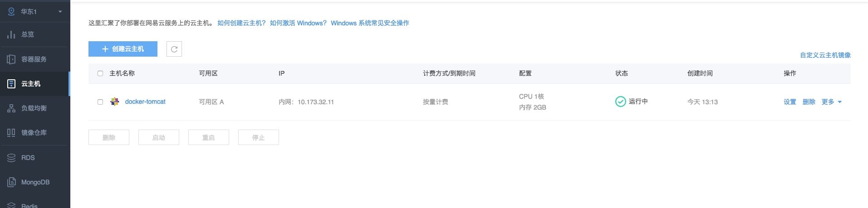The height and width of the screenshot is (208, 868).
Task: Select the 云主机 sidebar icon
Action: point(11,84)
